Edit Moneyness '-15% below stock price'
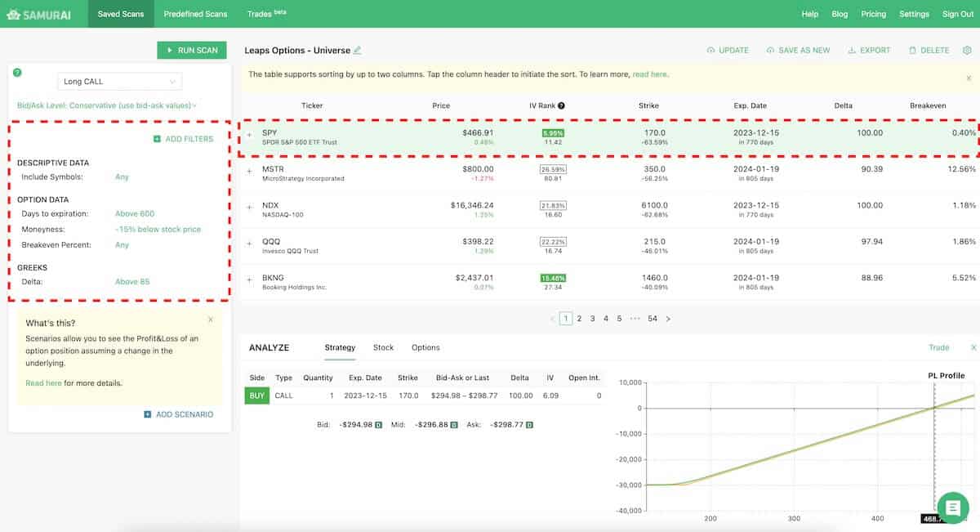Screen dimensions: 980x532 pos(158,230)
